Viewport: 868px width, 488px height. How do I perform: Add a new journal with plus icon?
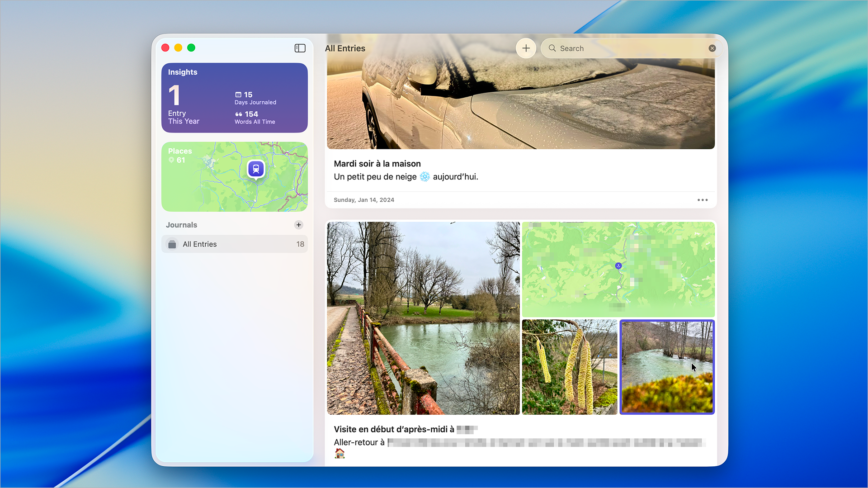[298, 225]
